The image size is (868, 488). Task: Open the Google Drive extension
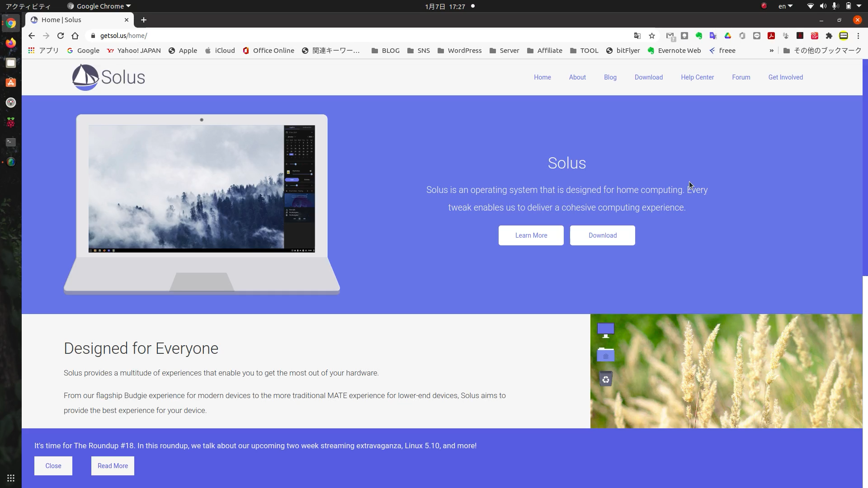point(728,36)
